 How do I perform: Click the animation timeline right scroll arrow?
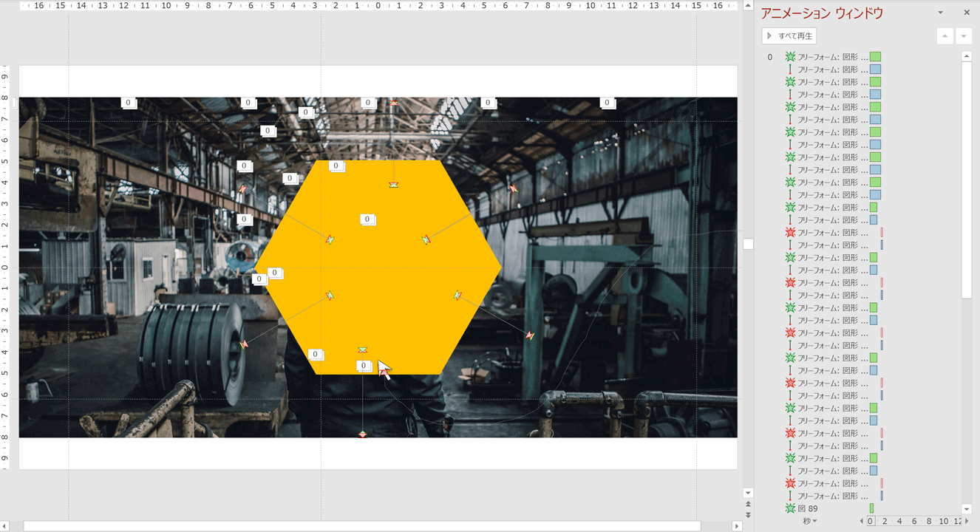pos(967,521)
